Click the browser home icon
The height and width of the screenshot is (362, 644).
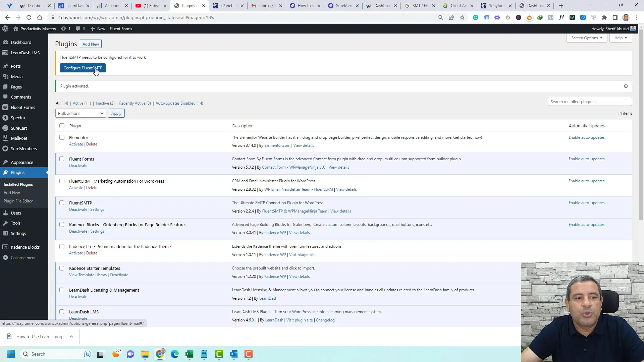(x=40, y=17)
